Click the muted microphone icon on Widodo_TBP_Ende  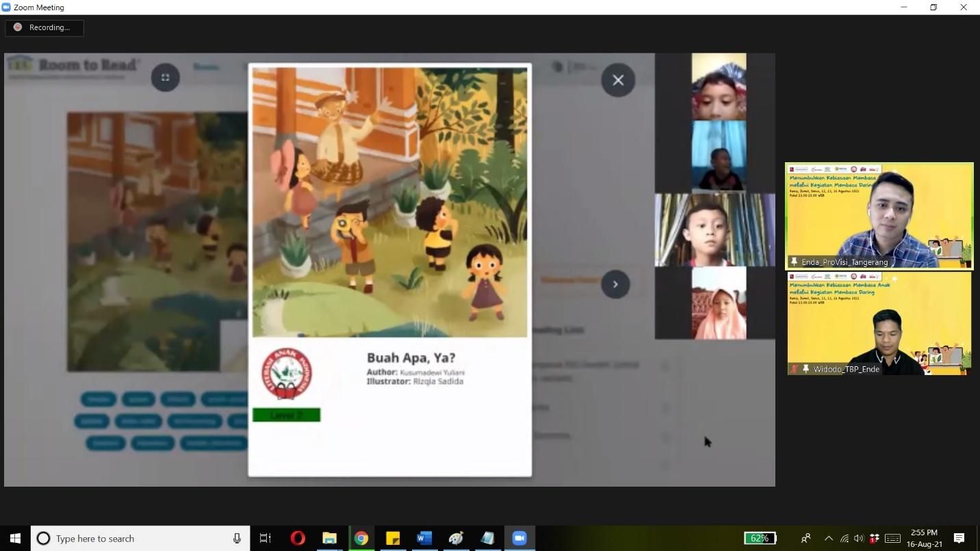pos(795,369)
